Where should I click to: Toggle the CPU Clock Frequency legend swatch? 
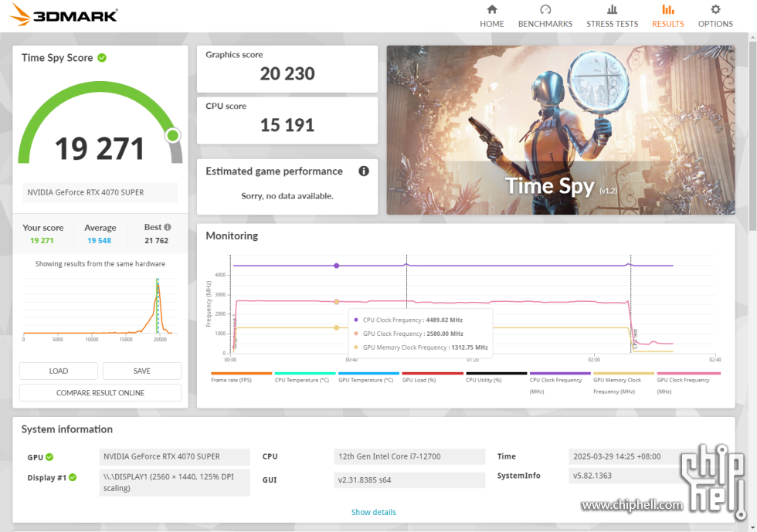click(560, 373)
